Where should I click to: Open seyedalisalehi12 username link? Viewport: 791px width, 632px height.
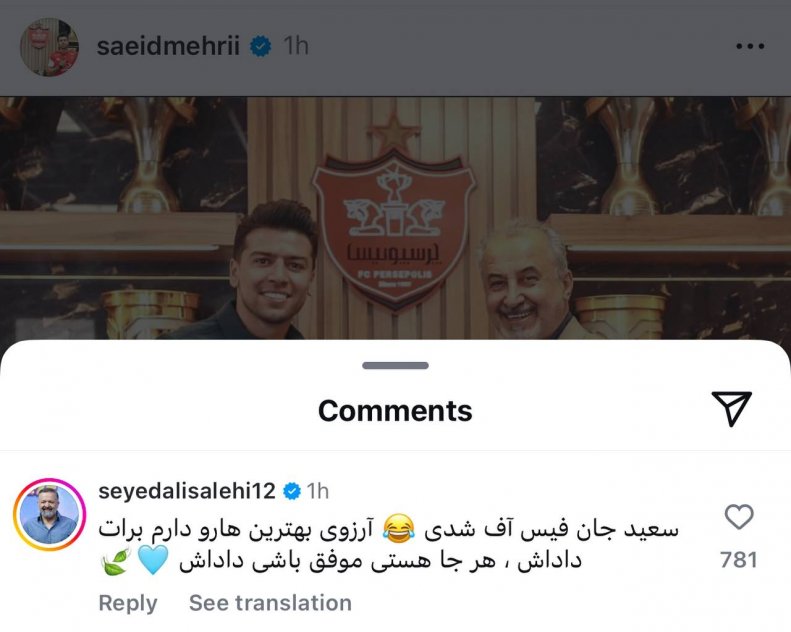coord(187,491)
